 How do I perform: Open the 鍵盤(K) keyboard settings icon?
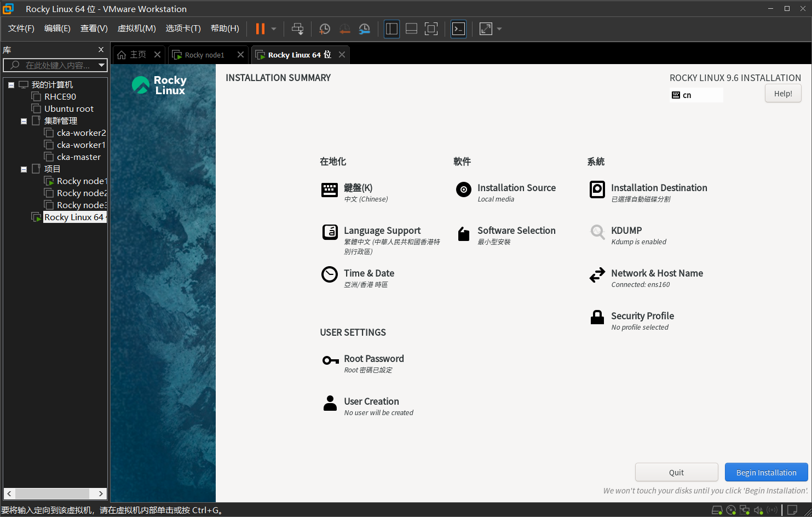[330, 190]
